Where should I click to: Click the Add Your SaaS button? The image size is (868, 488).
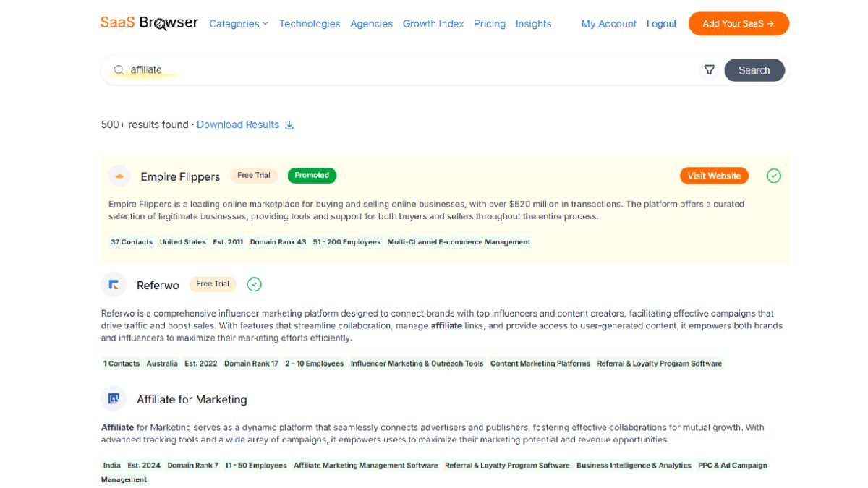[x=738, y=24]
